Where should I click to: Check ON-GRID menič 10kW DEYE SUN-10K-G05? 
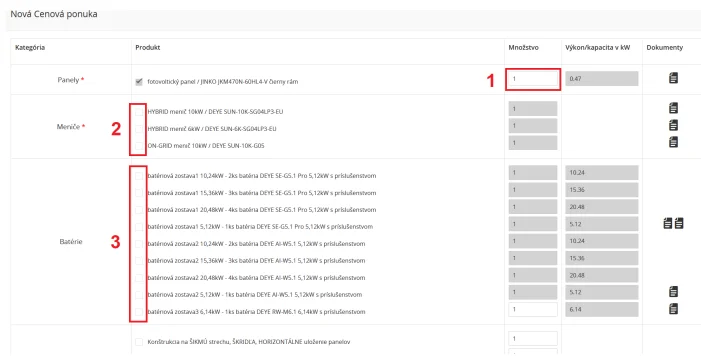pos(139,145)
